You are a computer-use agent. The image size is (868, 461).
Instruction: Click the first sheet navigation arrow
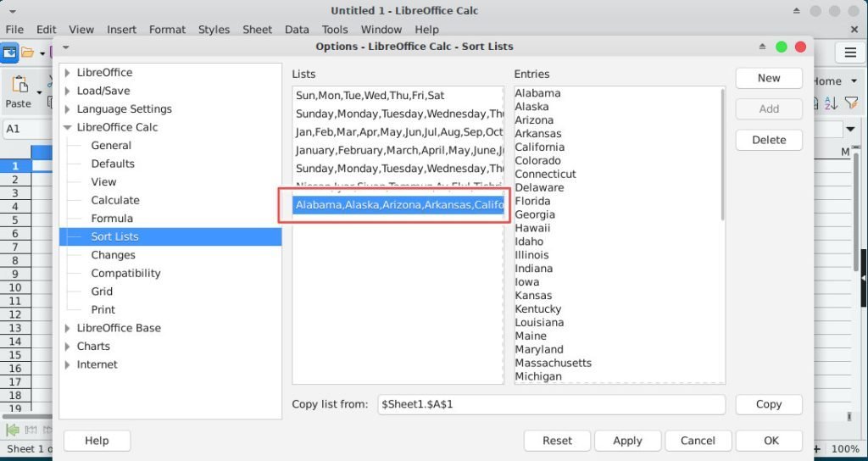(12, 430)
